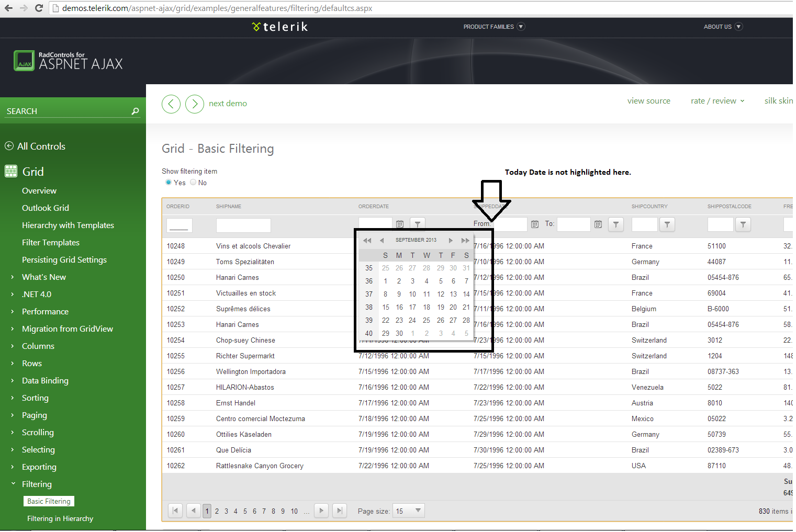
Task: Click the ShipCountry filter funnel icon
Action: (x=667, y=224)
